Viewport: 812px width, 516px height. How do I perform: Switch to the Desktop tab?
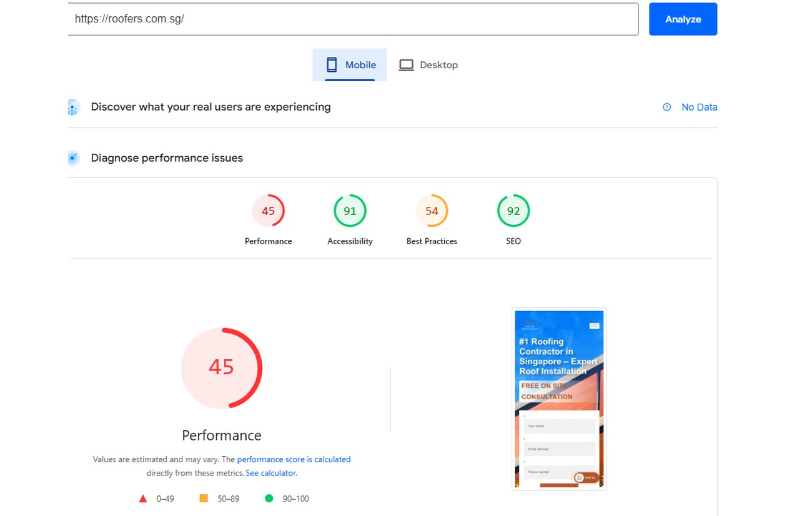(x=428, y=65)
